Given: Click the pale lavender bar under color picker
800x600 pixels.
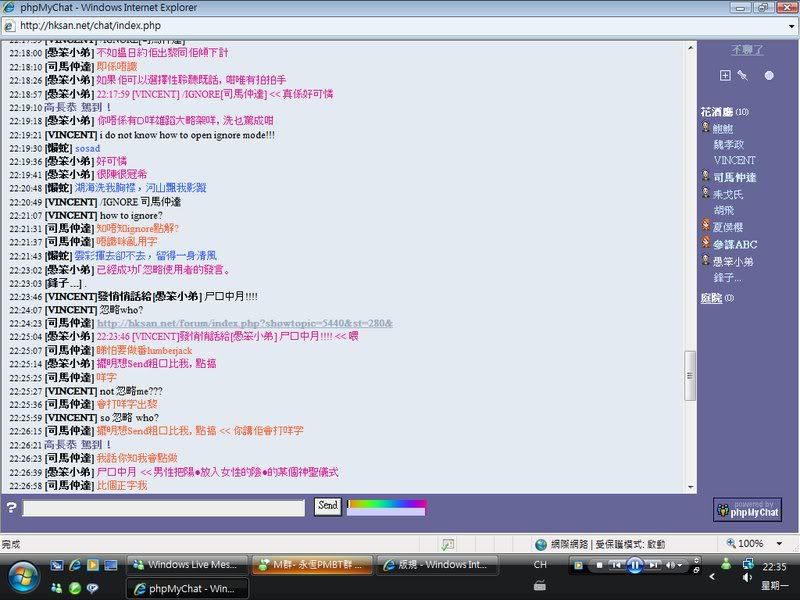Looking at the screenshot, I should pos(386,511).
